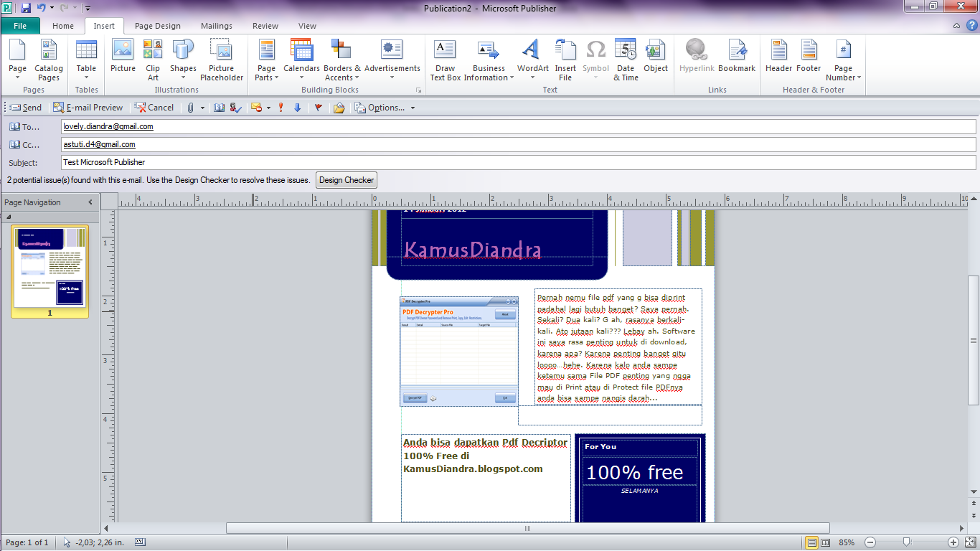The image size is (980, 551).
Task: Toggle low importance on the email
Action: pyautogui.click(x=296, y=108)
